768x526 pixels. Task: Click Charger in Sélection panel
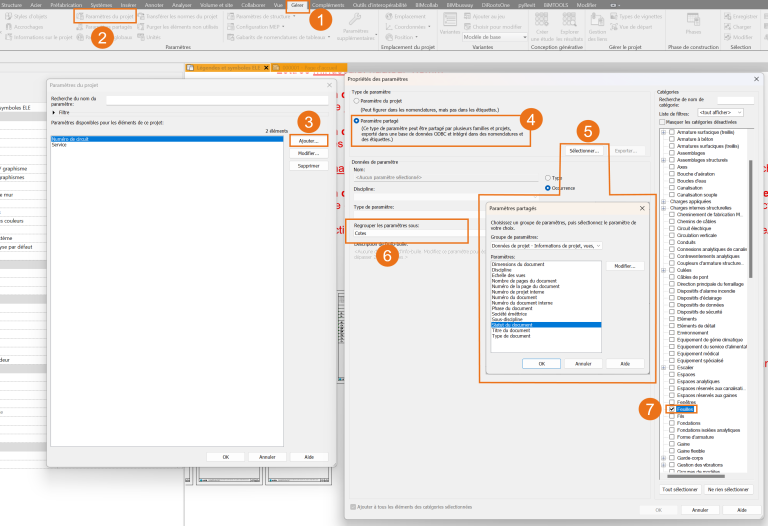[x=738, y=27]
